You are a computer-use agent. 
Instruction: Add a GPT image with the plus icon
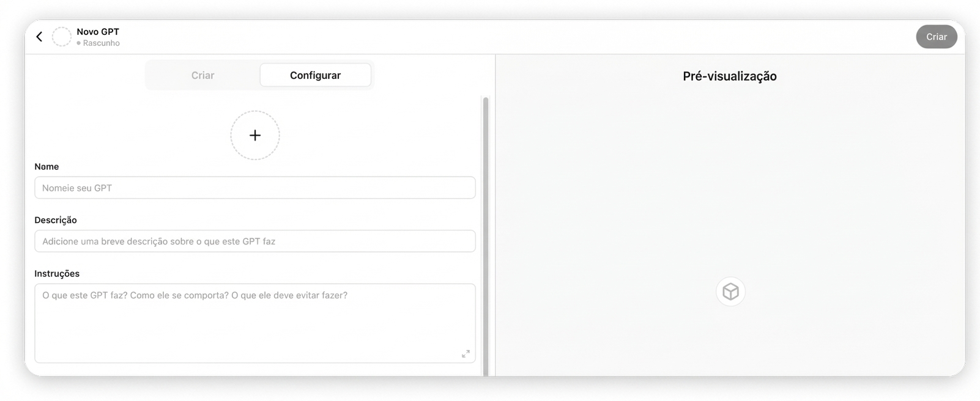coord(255,135)
